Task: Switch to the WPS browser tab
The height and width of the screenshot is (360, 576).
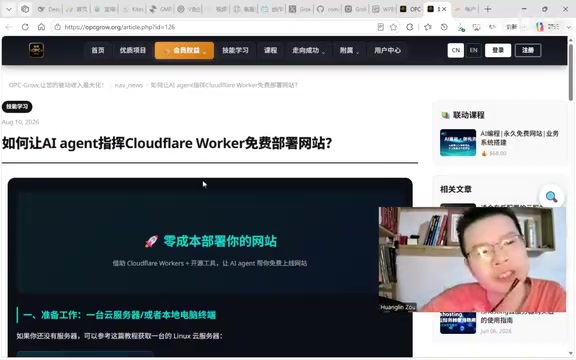Action: [383, 9]
